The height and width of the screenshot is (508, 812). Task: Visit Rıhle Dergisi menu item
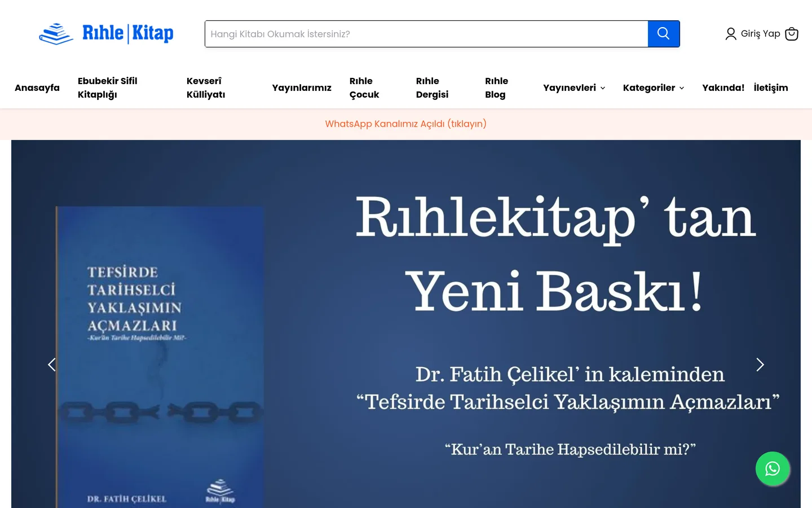pos(433,87)
